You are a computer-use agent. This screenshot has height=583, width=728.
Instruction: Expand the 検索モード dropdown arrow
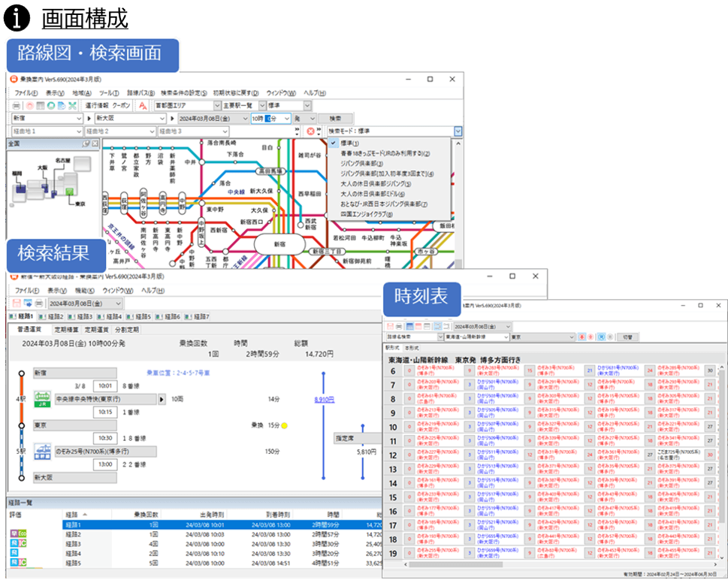[458, 131]
